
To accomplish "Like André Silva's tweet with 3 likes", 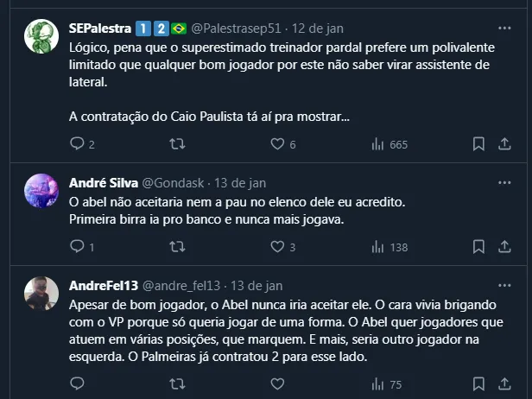I will [x=277, y=247].
